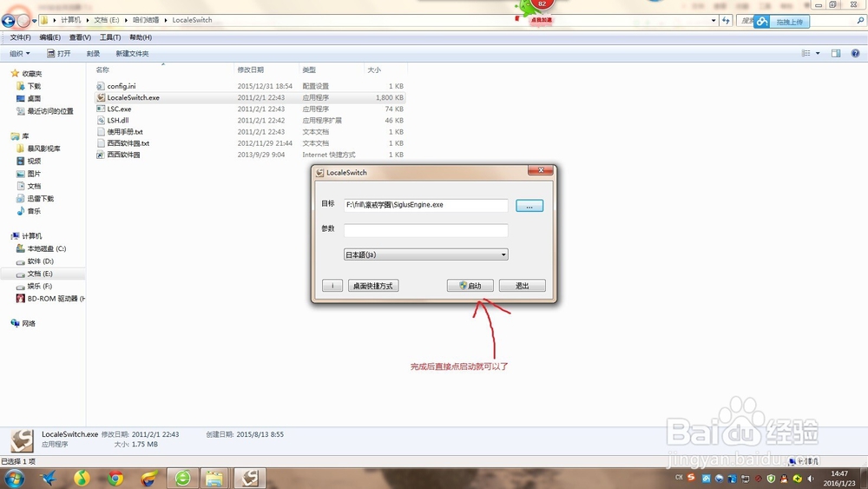Select 下载 in the favorites sidebar
868x489 pixels.
34,86
